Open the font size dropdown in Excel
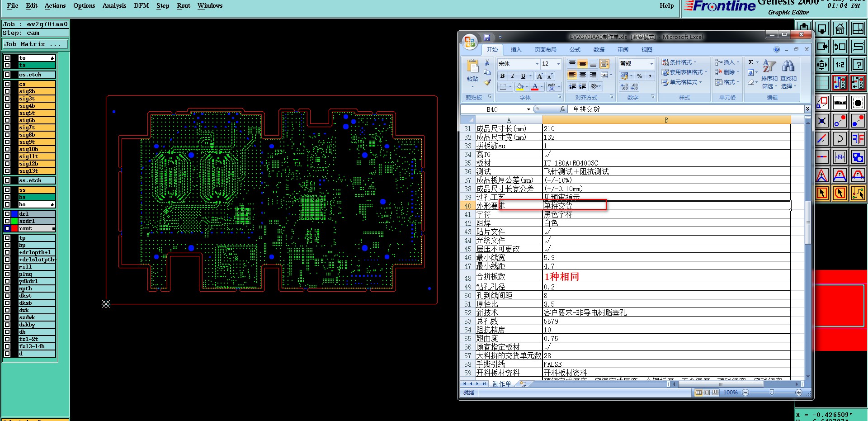The image size is (868, 421). click(558, 64)
